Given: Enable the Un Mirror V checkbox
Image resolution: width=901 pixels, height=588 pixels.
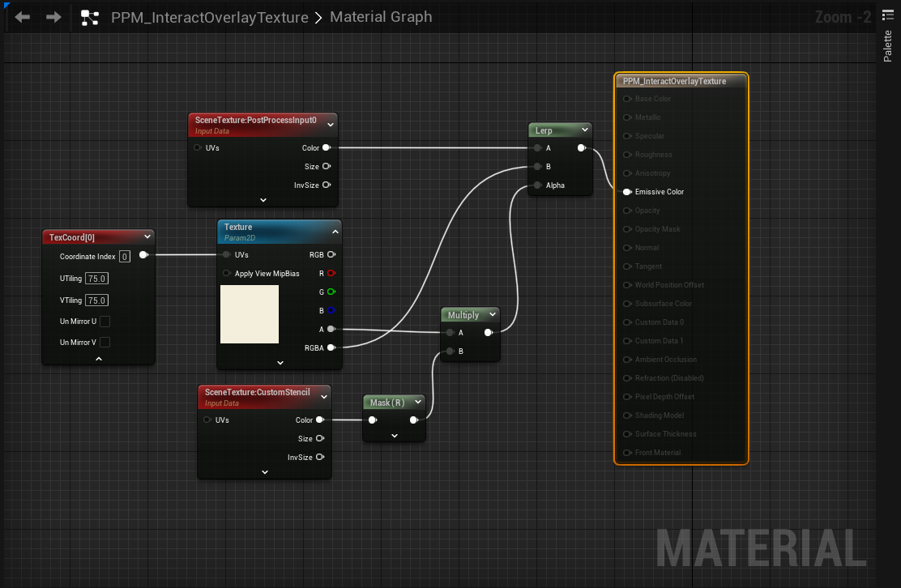Looking at the screenshot, I should tap(105, 343).
